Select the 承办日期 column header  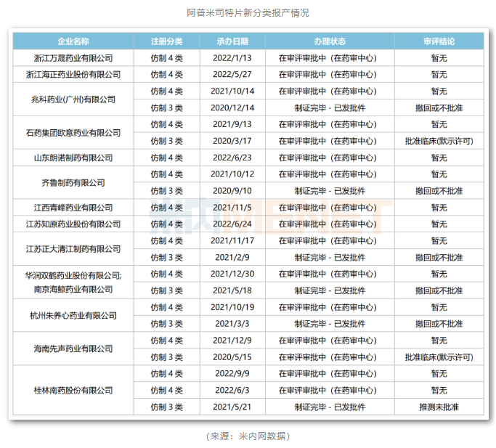[x=232, y=41]
